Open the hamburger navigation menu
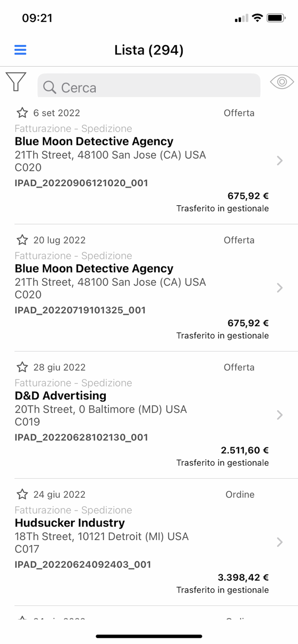Viewport: 298px width, 644px height. 20,50
